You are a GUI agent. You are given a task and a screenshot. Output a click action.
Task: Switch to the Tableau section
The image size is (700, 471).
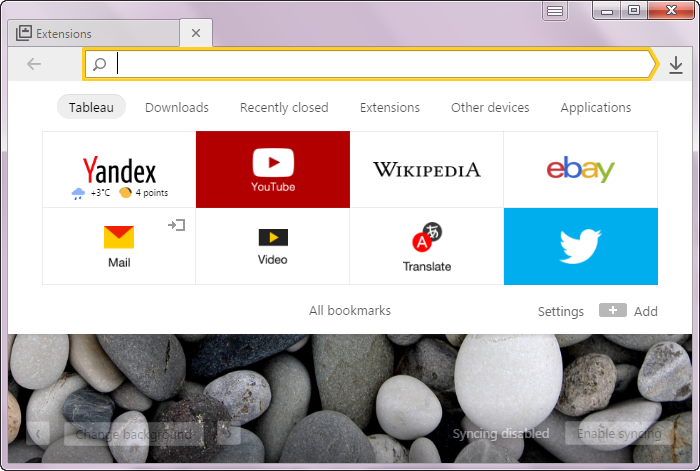point(91,107)
